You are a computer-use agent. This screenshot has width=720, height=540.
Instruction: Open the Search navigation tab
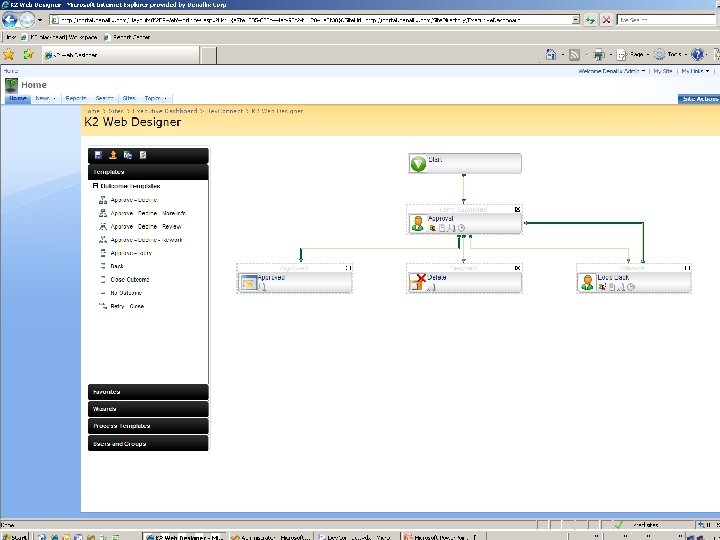pyautogui.click(x=105, y=98)
